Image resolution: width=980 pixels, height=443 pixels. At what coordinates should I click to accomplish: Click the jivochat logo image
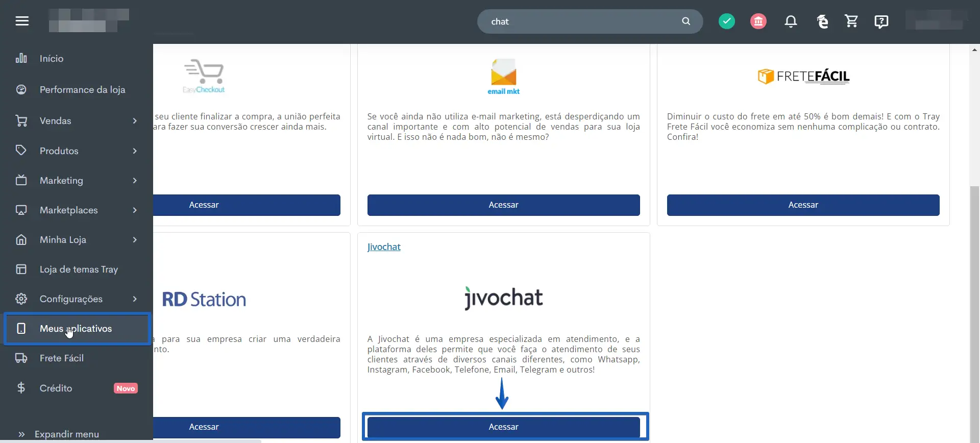tap(504, 298)
